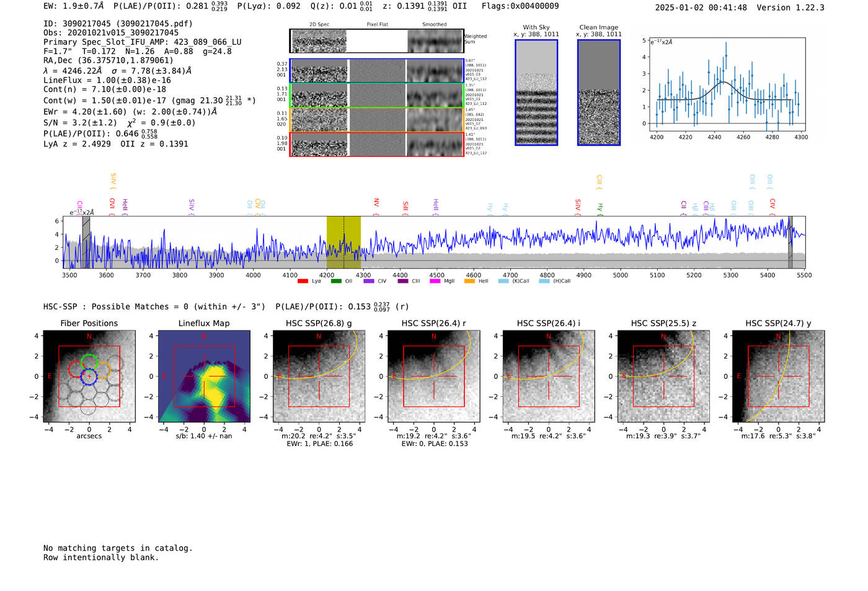Screen dimensions: 868x591
Task: Click the HeII orange legend swatch
Action: (x=469, y=281)
